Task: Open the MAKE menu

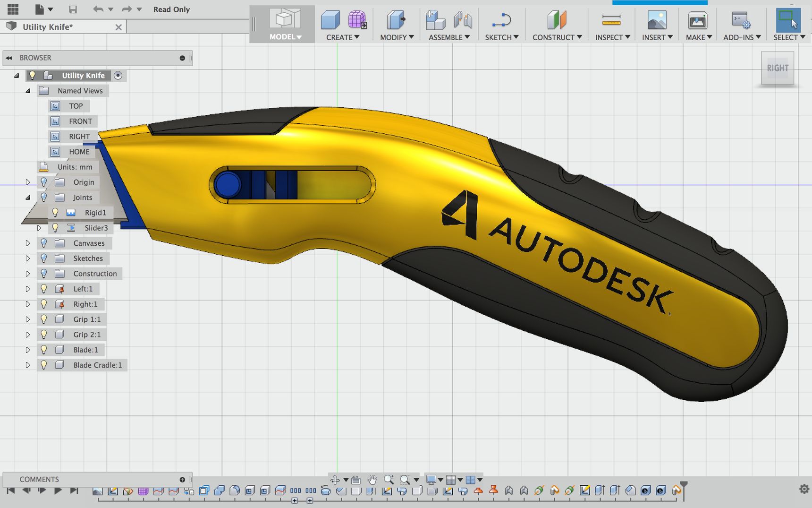Action: [699, 37]
